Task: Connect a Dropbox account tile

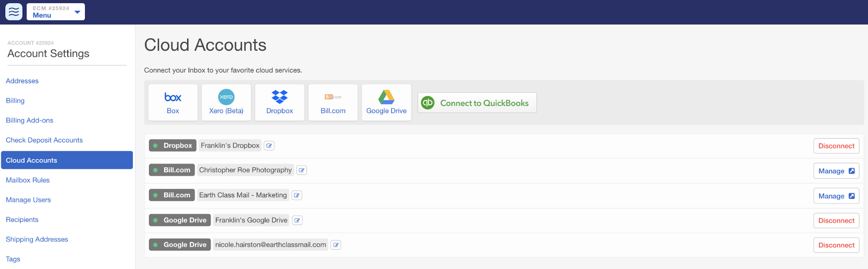Action: (x=280, y=102)
